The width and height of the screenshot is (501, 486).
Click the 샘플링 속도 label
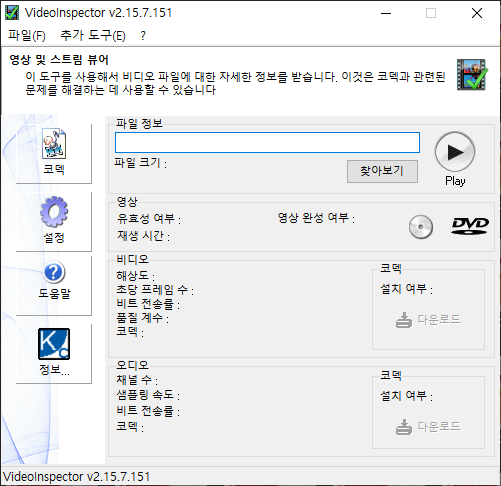pyautogui.click(x=148, y=395)
